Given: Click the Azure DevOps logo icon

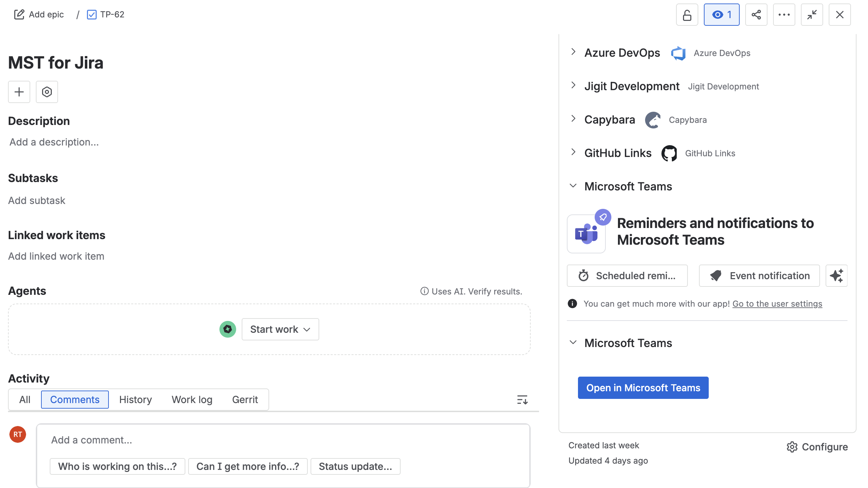Looking at the screenshot, I should [678, 53].
